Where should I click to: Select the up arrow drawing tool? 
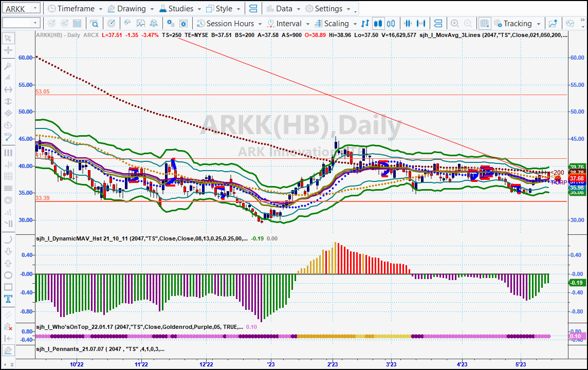click(8, 264)
